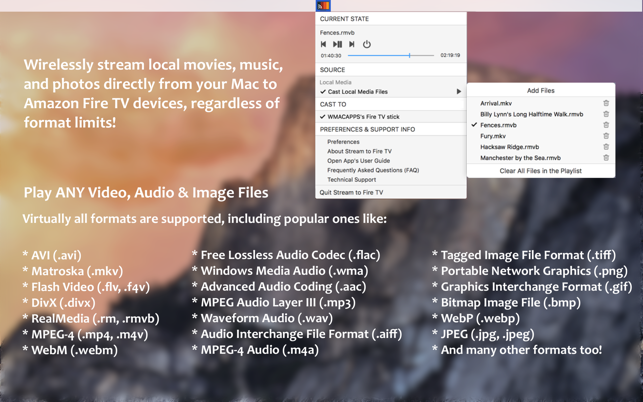The height and width of the screenshot is (402, 643).
Task: Open Technical Support entry
Action: point(351,180)
